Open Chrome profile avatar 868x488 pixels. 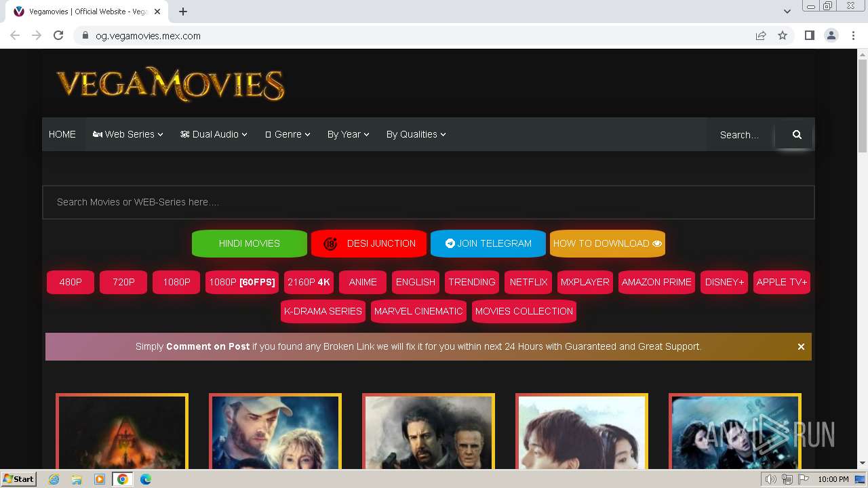tap(831, 35)
